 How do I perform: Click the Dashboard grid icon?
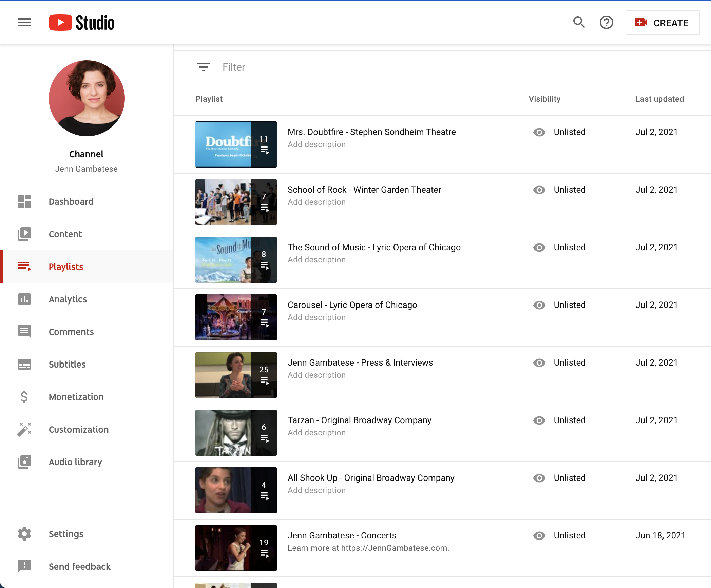point(24,201)
